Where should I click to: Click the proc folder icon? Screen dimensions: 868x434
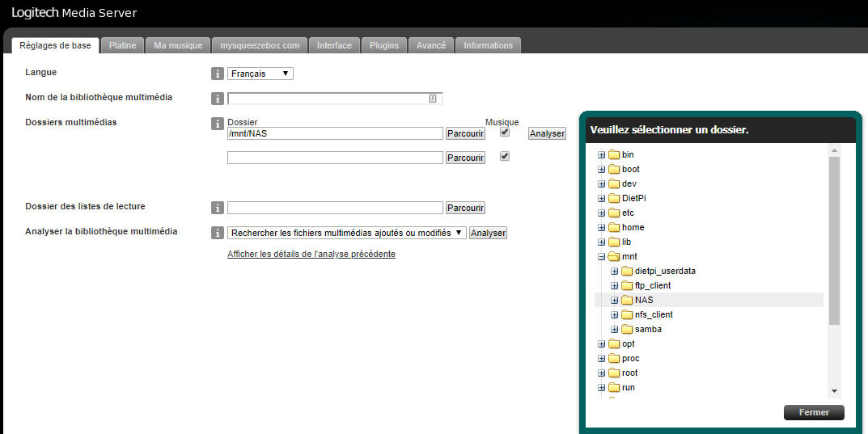[x=614, y=358]
